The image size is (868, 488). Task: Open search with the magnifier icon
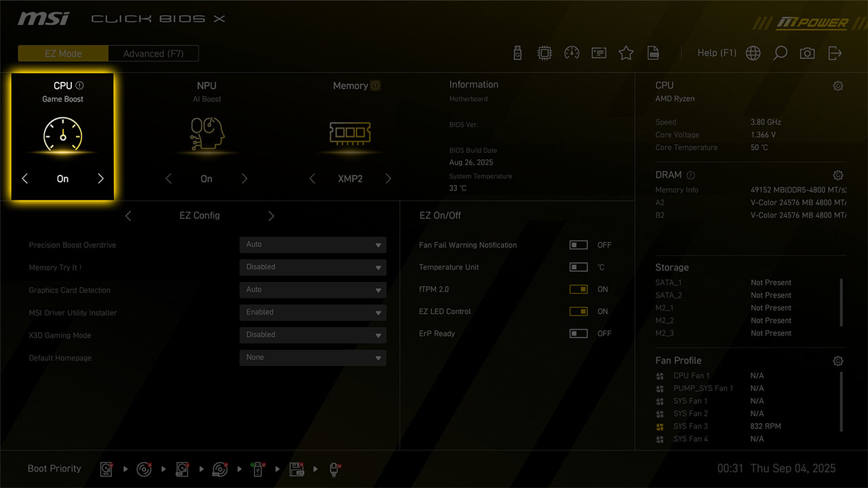coord(780,53)
